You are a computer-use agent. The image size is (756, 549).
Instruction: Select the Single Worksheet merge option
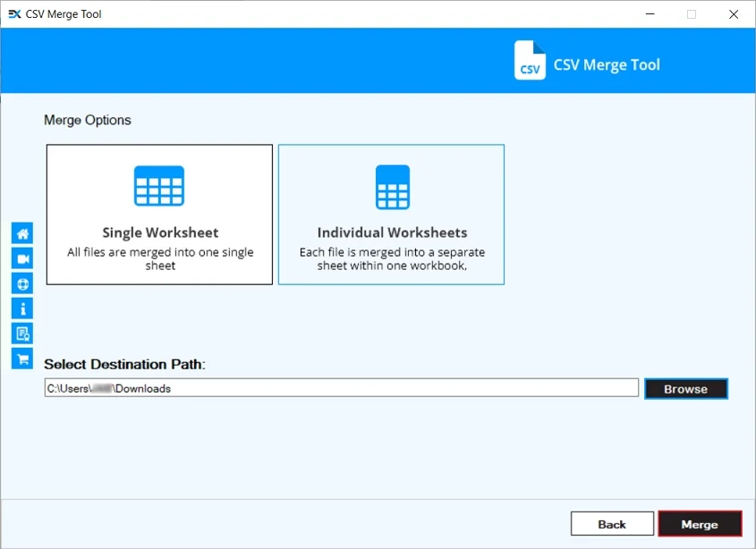click(158, 214)
